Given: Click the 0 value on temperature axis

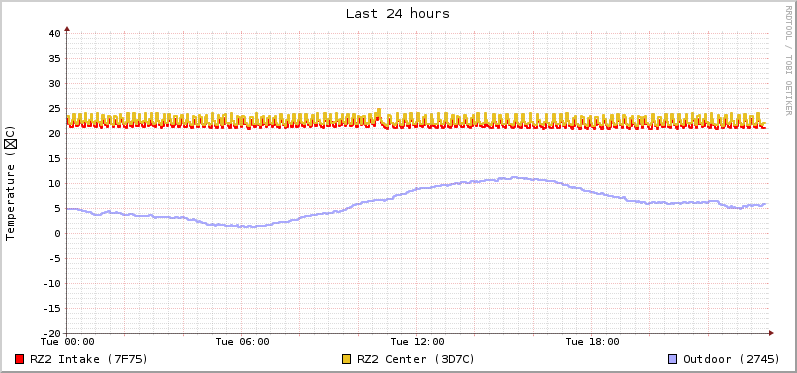Looking at the screenshot, I should pos(57,234).
